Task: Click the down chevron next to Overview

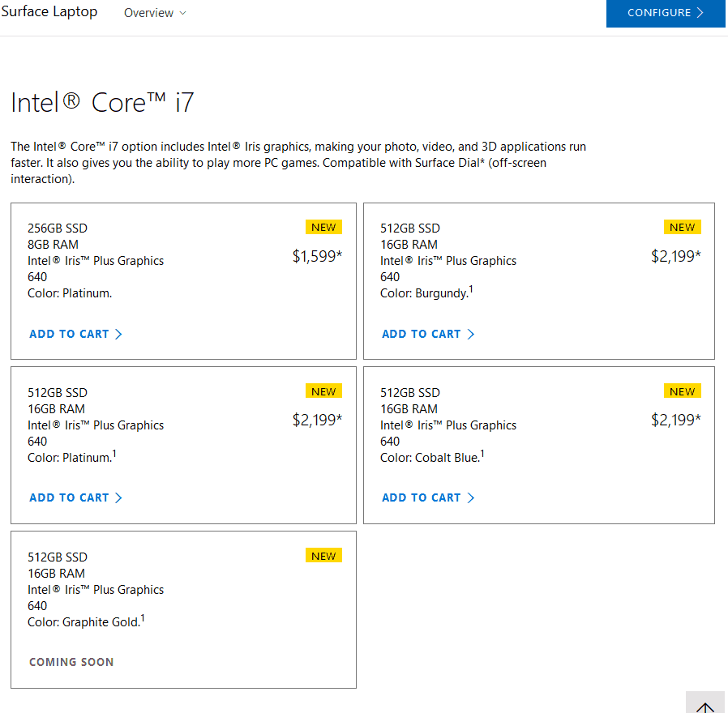Action: click(x=182, y=13)
